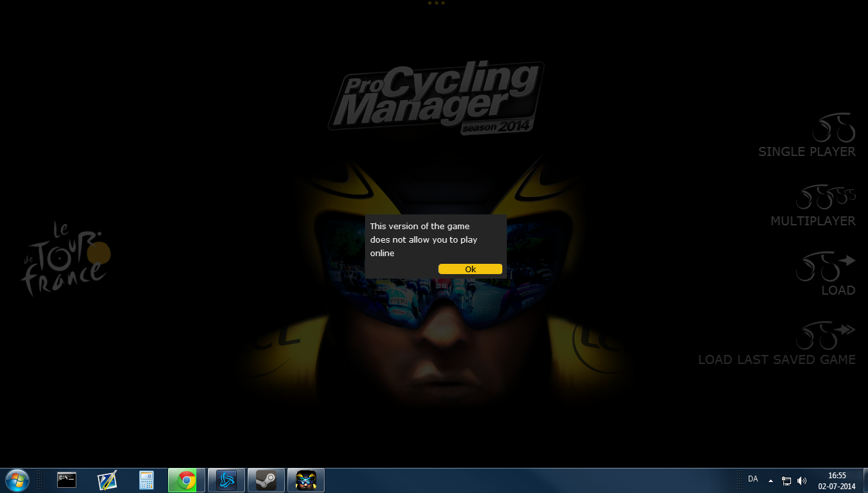This screenshot has width=868, height=493.
Task: Open the volume speaker tray icon
Action: [802, 480]
